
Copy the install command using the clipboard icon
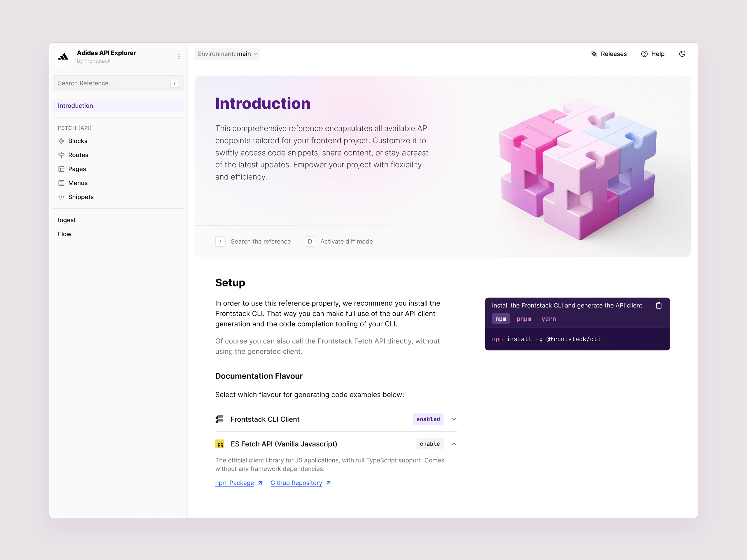click(x=659, y=305)
